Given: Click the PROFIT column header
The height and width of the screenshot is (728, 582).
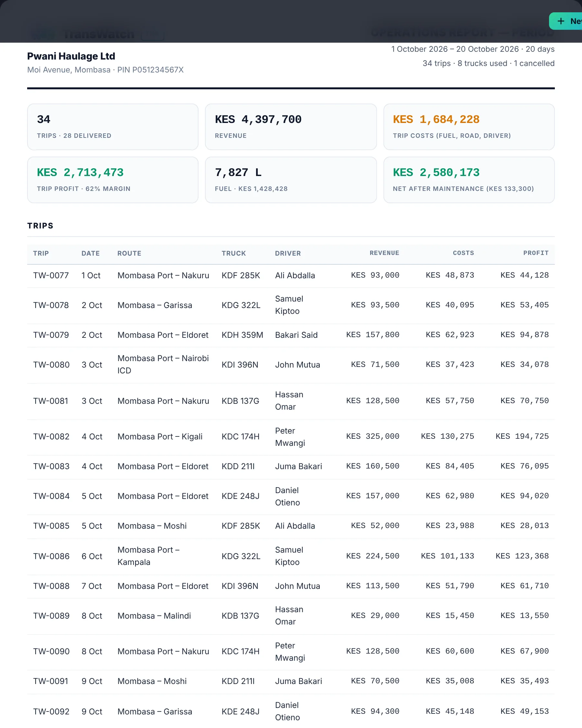Looking at the screenshot, I should 536,253.
